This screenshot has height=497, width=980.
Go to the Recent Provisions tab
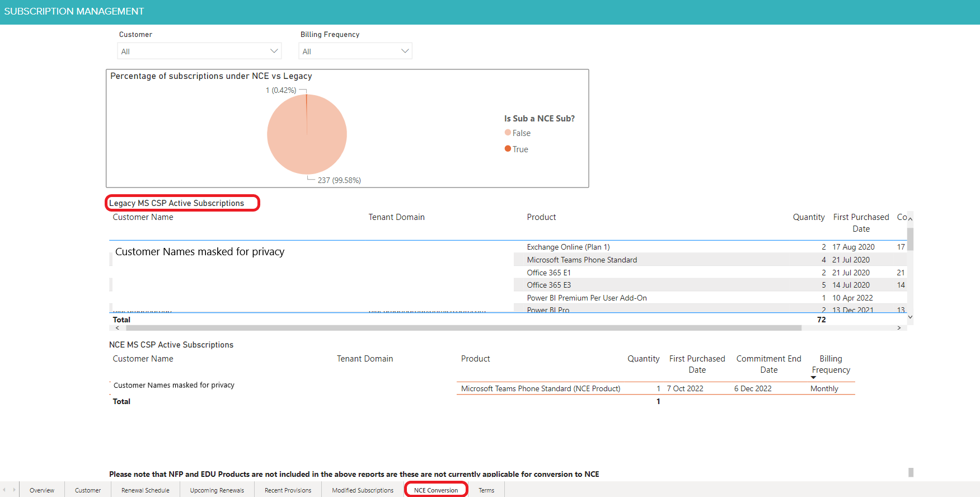(x=288, y=490)
